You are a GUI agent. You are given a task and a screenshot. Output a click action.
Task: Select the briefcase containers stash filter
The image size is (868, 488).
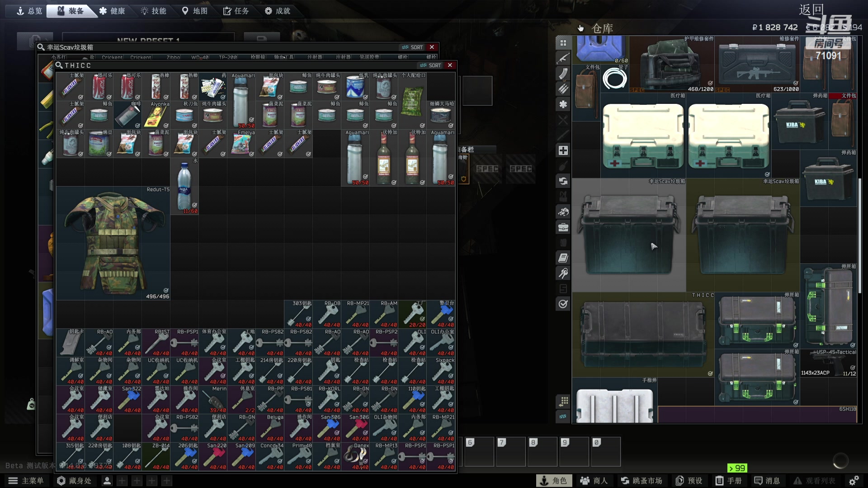[563, 227]
